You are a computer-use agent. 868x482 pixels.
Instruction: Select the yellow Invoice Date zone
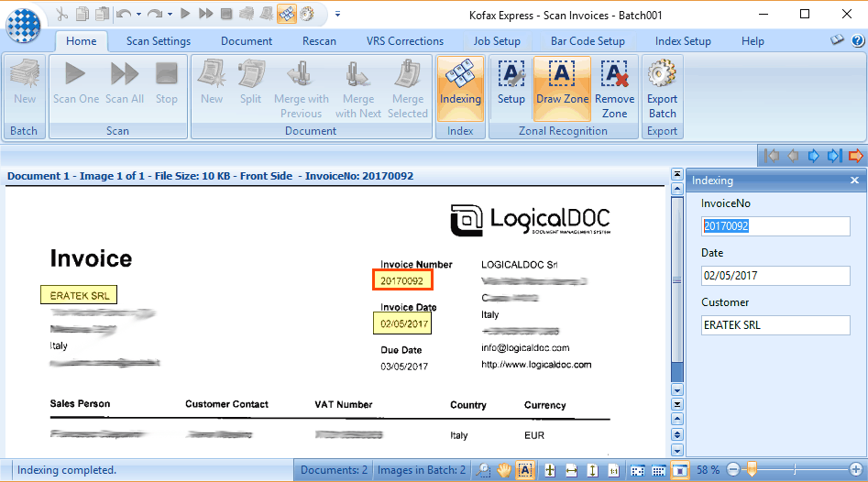[x=402, y=323]
